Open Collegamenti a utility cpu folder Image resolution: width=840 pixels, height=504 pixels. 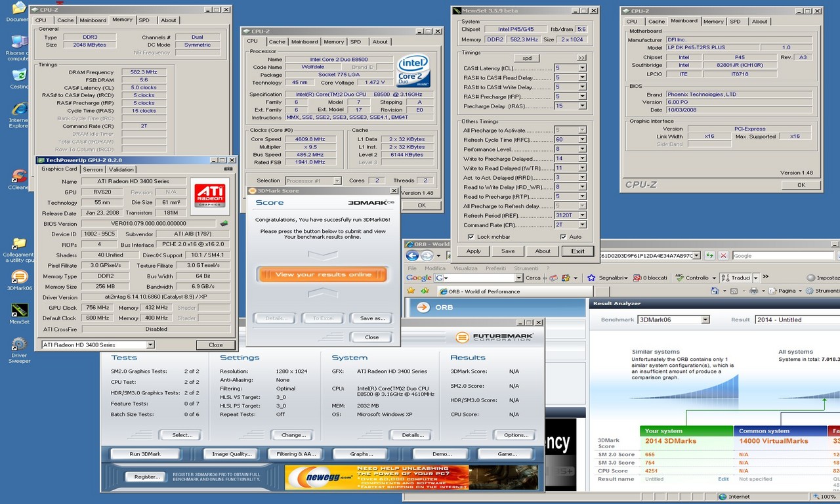[x=18, y=250]
